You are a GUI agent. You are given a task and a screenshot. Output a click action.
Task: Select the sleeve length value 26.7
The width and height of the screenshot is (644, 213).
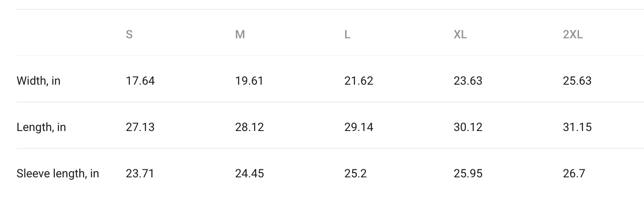(x=574, y=173)
